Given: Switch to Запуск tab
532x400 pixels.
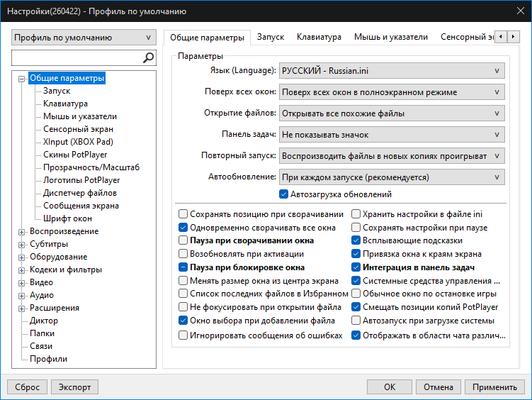Looking at the screenshot, I should (271, 37).
